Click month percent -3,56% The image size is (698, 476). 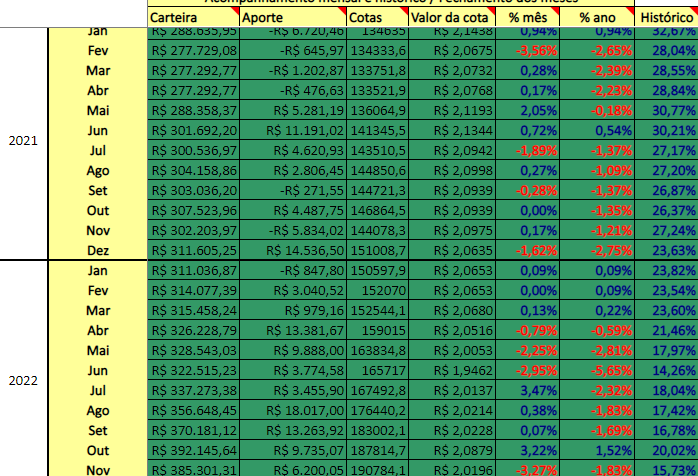point(528,51)
